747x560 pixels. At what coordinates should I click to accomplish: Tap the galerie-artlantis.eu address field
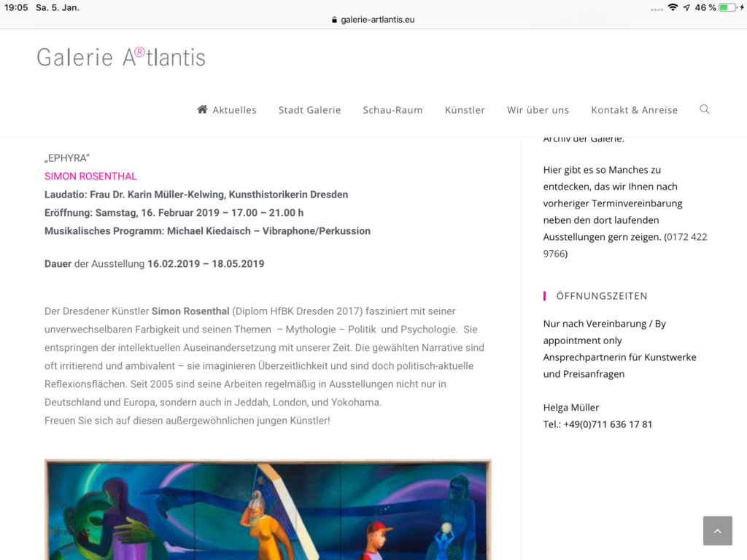pos(373,20)
